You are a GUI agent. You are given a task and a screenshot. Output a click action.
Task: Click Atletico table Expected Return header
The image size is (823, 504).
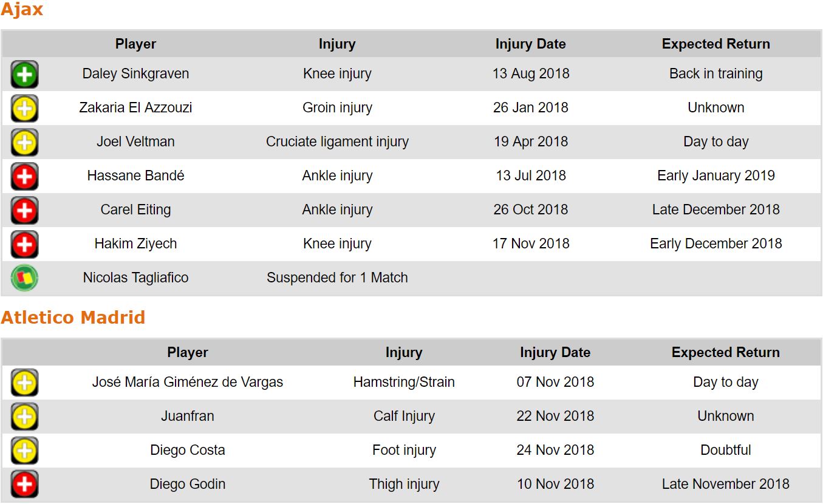725,353
